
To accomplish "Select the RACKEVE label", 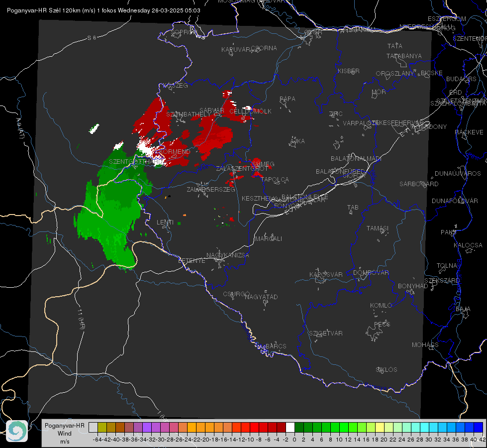I will [x=469, y=132].
